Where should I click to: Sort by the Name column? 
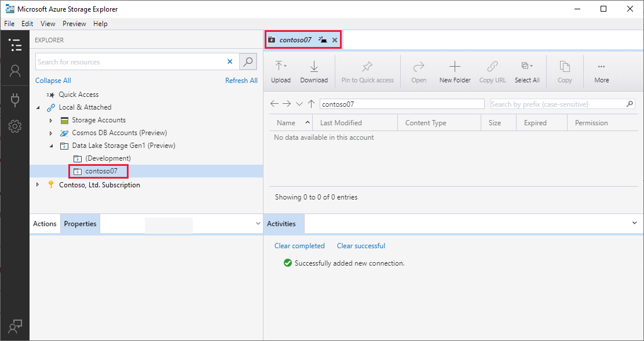[x=291, y=122]
